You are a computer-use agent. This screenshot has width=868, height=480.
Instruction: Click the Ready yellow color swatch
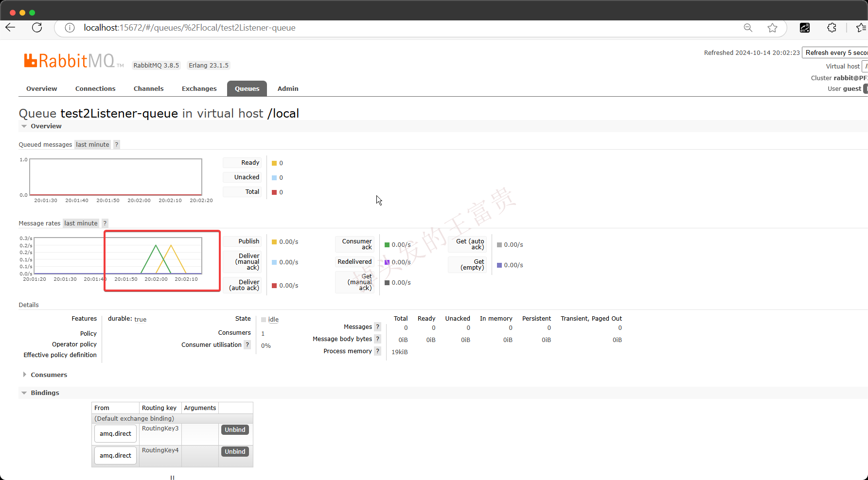[x=274, y=163]
